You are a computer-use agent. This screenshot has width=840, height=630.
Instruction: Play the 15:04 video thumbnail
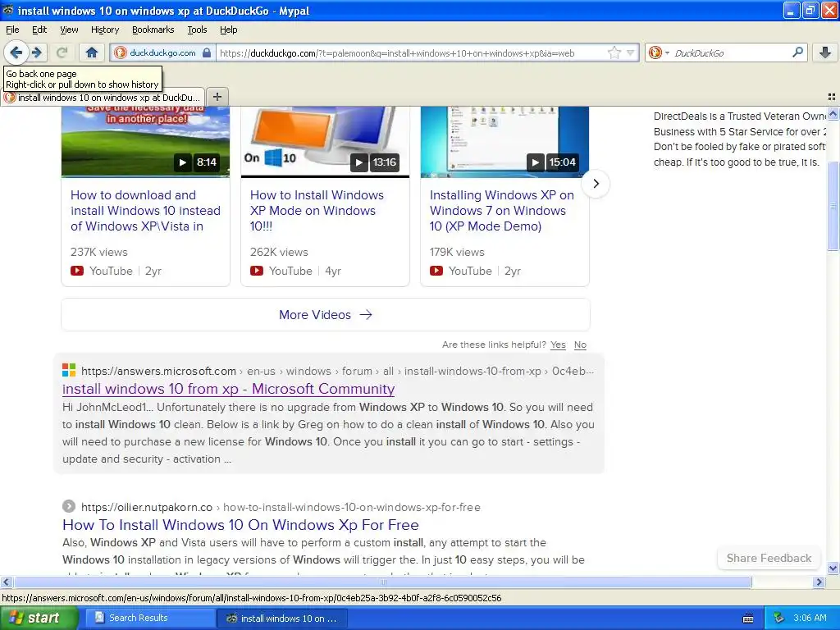[504, 141]
